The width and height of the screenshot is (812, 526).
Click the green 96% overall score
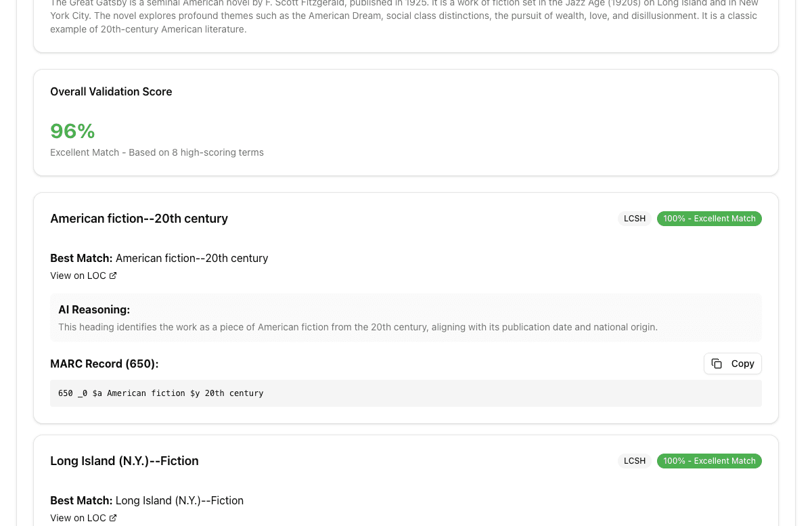72,131
